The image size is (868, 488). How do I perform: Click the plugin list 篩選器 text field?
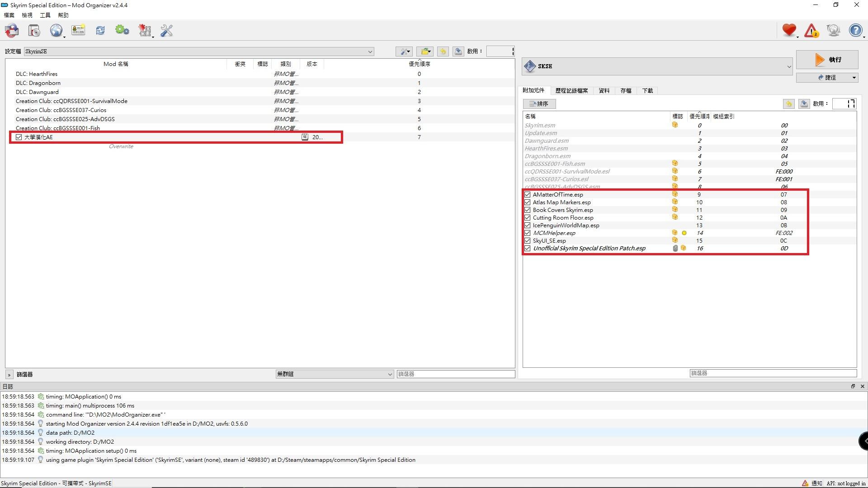(773, 373)
